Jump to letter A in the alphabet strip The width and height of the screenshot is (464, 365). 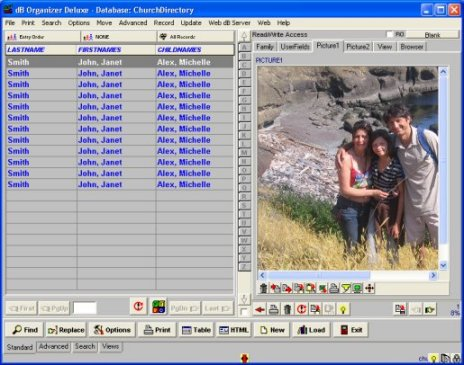(244, 47)
